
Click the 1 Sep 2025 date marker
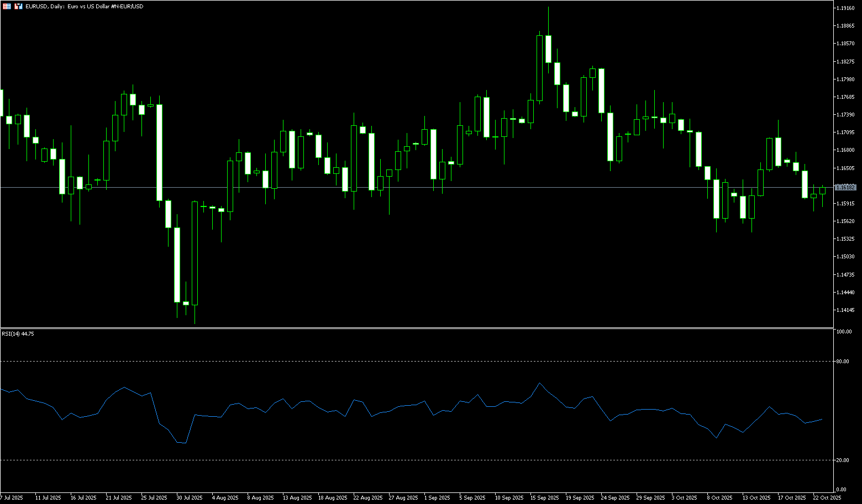(437, 498)
